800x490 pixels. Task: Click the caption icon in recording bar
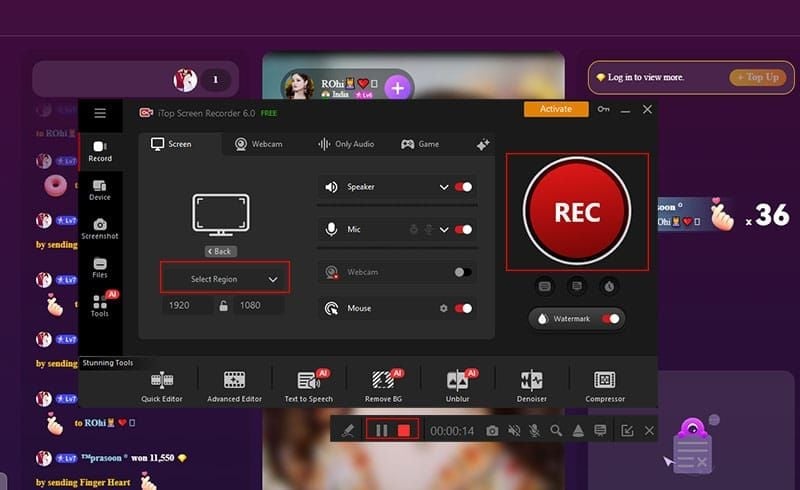click(x=600, y=431)
